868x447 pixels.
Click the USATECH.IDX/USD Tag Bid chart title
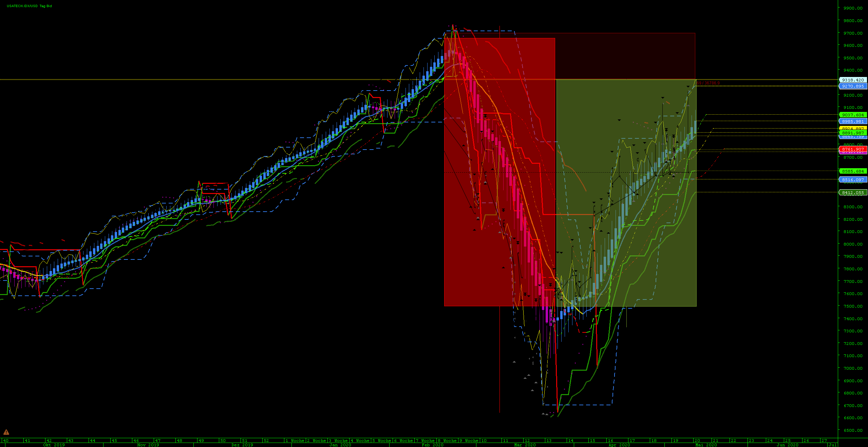pyautogui.click(x=29, y=6)
